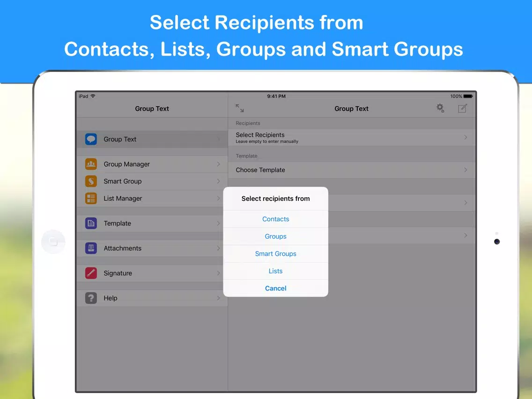Click the orange Smart Group icon
Viewport: 532px width, 399px height.
91,181
